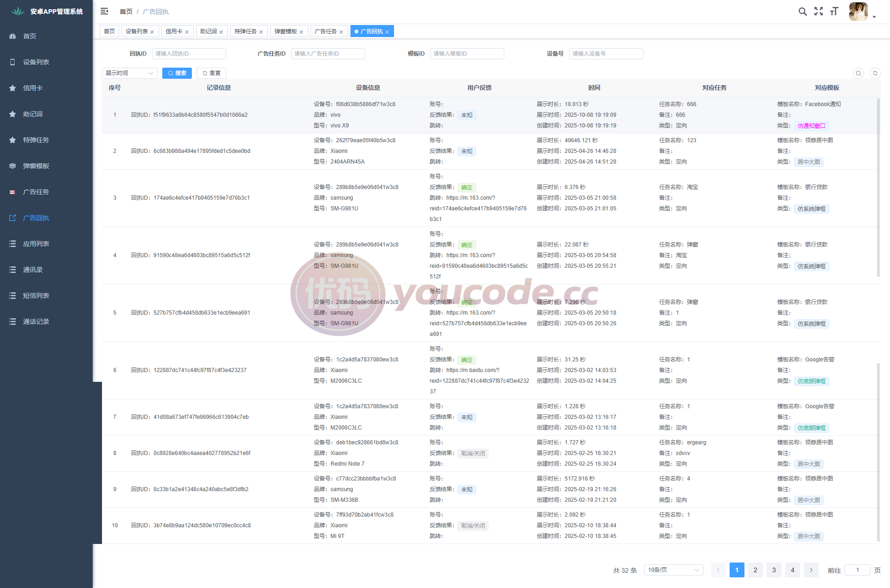
Task: Go to page 4
Action: click(793, 570)
